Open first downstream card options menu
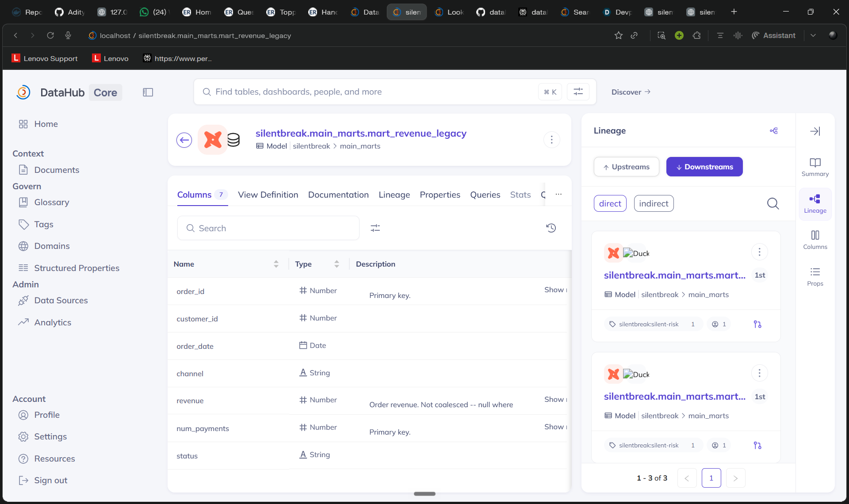This screenshot has height=504, width=849. coord(759,252)
